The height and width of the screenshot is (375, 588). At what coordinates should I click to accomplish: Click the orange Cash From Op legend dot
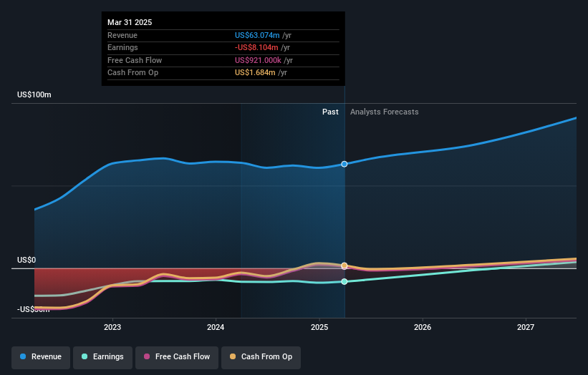(233, 356)
